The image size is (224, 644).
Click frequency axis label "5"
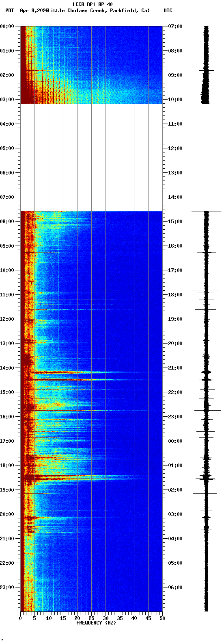(34, 618)
